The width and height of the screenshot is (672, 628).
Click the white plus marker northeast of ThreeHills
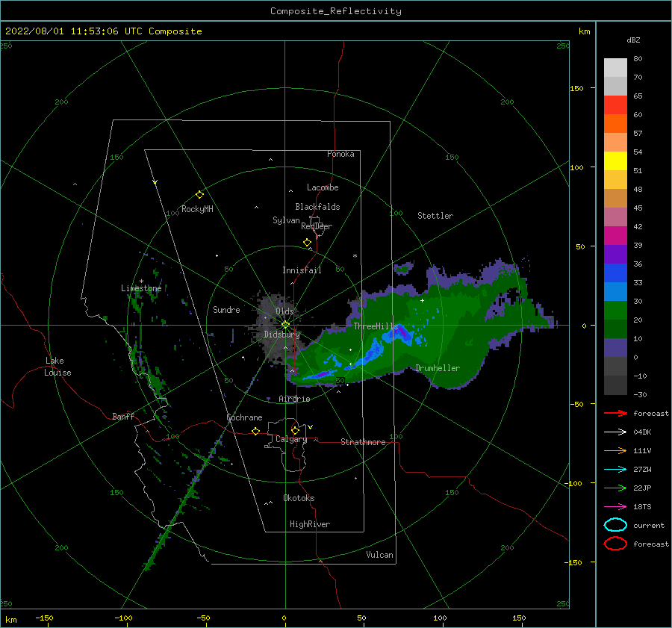pyautogui.click(x=422, y=300)
